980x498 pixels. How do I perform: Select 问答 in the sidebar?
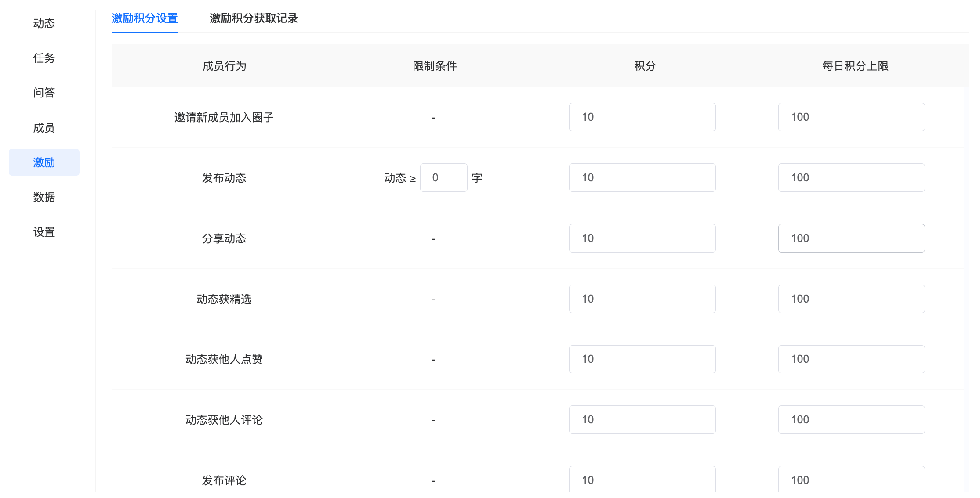(x=44, y=93)
